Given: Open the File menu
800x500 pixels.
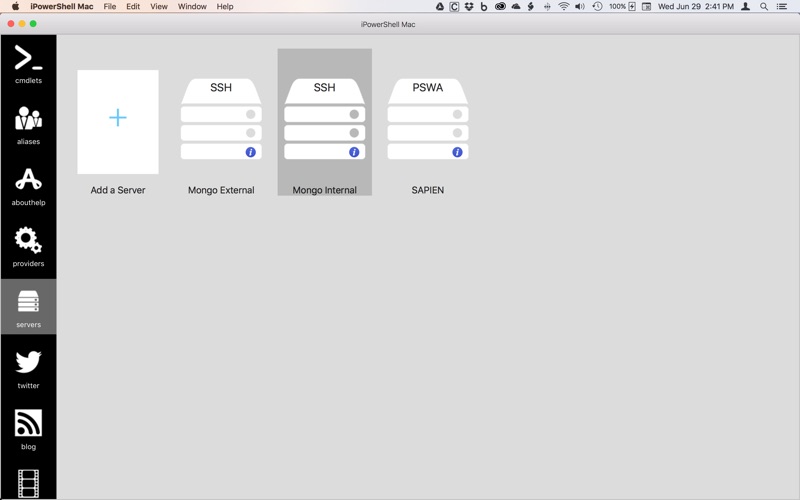Looking at the screenshot, I should [x=110, y=7].
